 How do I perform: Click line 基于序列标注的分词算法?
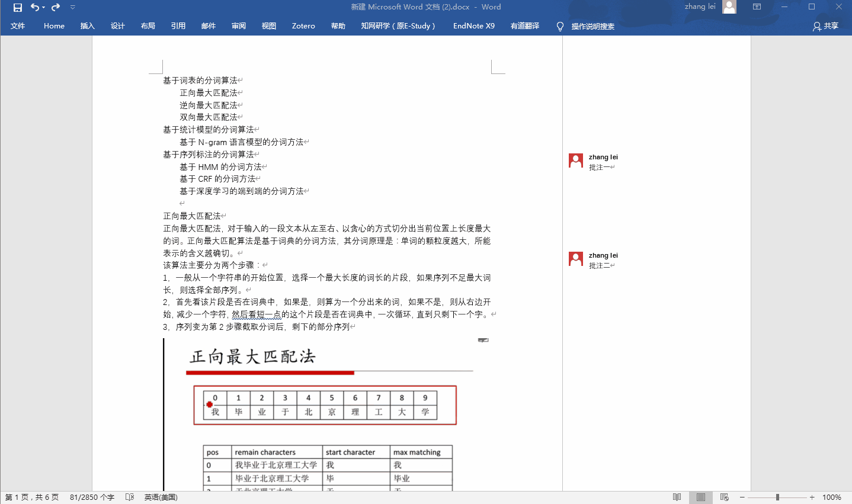click(209, 155)
